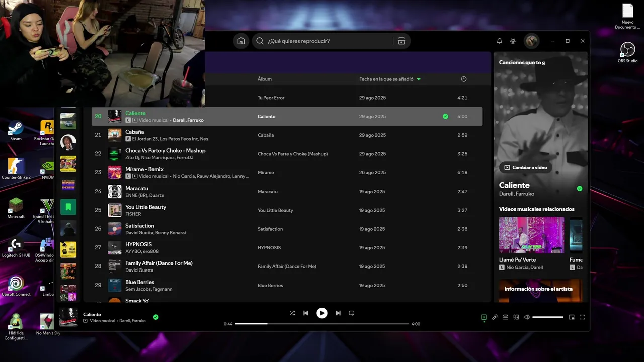
Task: Select song HYPNOSIS
Action: tap(287, 248)
